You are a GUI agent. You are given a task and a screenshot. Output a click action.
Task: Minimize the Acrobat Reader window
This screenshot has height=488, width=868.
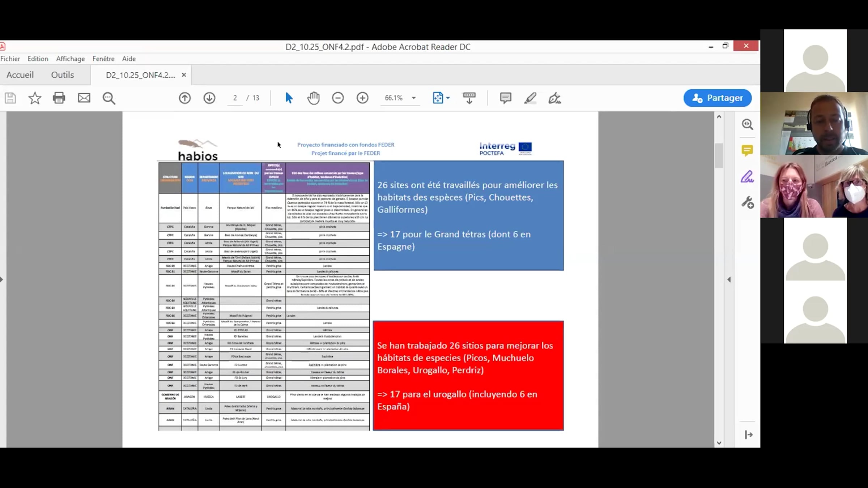(711, 46)
